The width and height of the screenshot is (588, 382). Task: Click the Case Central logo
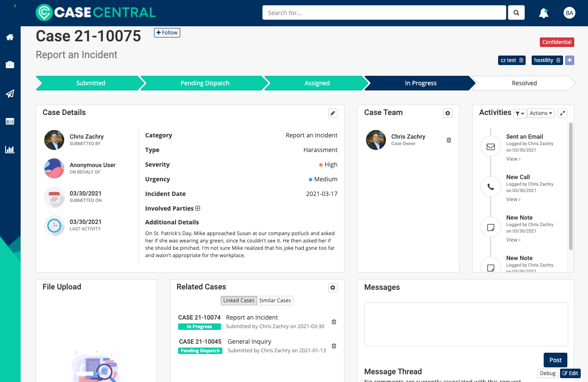[95, 12]
